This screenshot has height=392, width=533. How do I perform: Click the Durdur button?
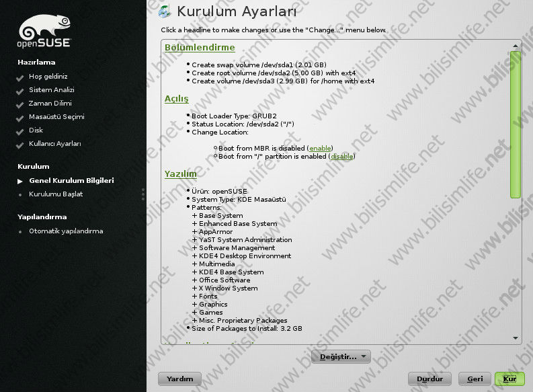click(x=429, y=379)
